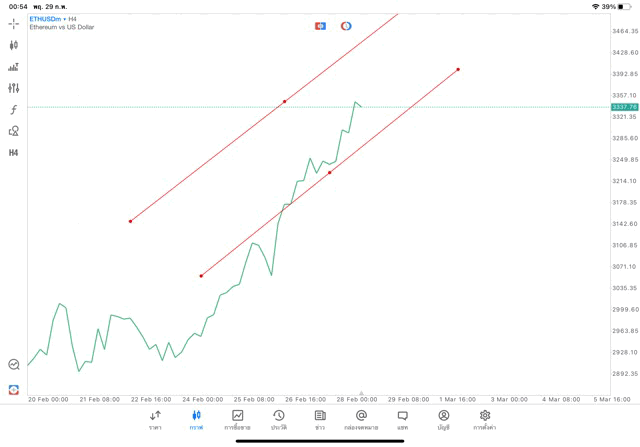The height and width of the screenshot is (447, 640).
Task: Open the กล่องจดหมาย (Mailbox) tab
Action: [x=361, y=420]
